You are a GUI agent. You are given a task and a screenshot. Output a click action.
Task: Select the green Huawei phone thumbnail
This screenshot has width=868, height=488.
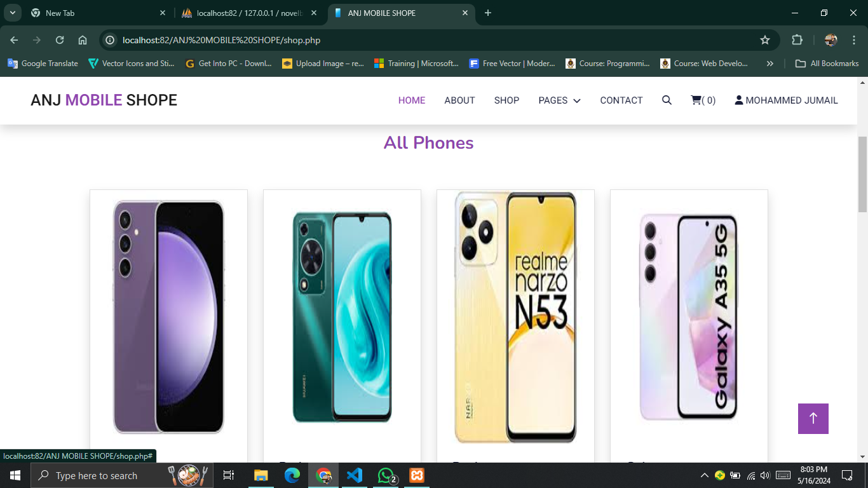click(x=342, y=317)
